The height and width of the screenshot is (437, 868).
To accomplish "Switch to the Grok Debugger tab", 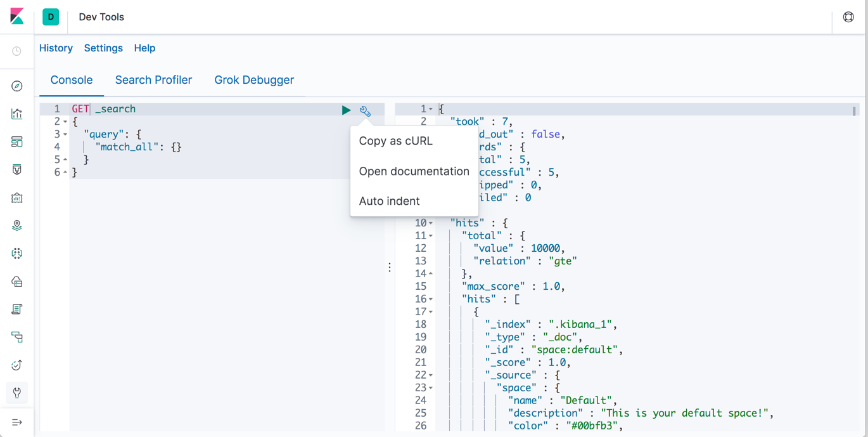I will (254, 80).
